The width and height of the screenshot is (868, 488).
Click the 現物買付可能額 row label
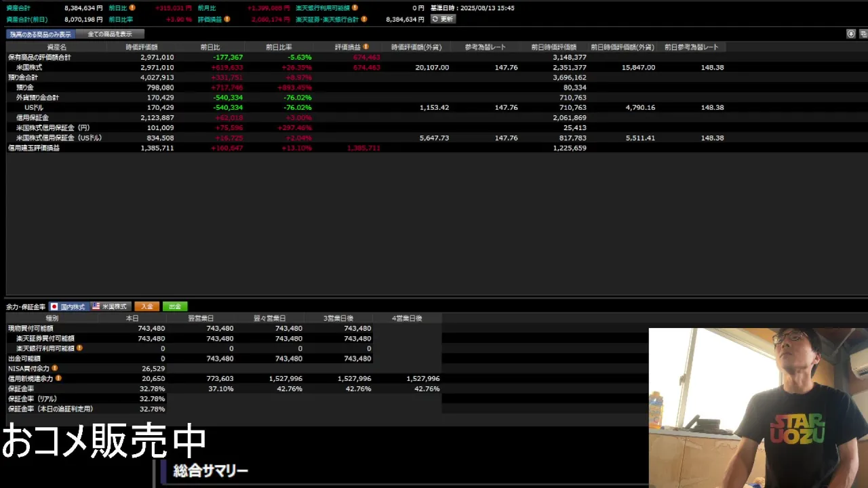pos(31,328)
